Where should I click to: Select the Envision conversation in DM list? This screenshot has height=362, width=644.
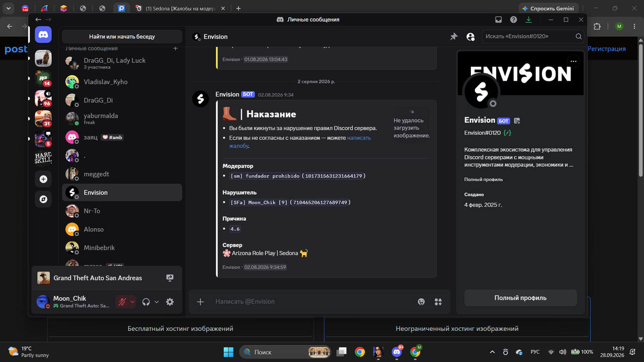coord(122,193)
